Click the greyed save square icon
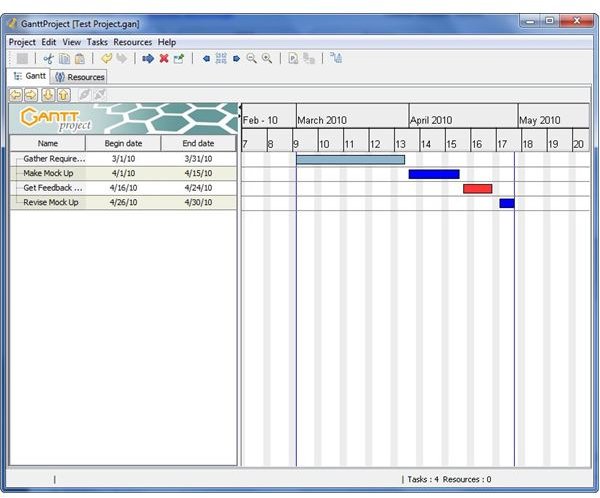Image resolution: width=600 pixels, height=498 pixels. pyautogui.click(x=22, y=59)
